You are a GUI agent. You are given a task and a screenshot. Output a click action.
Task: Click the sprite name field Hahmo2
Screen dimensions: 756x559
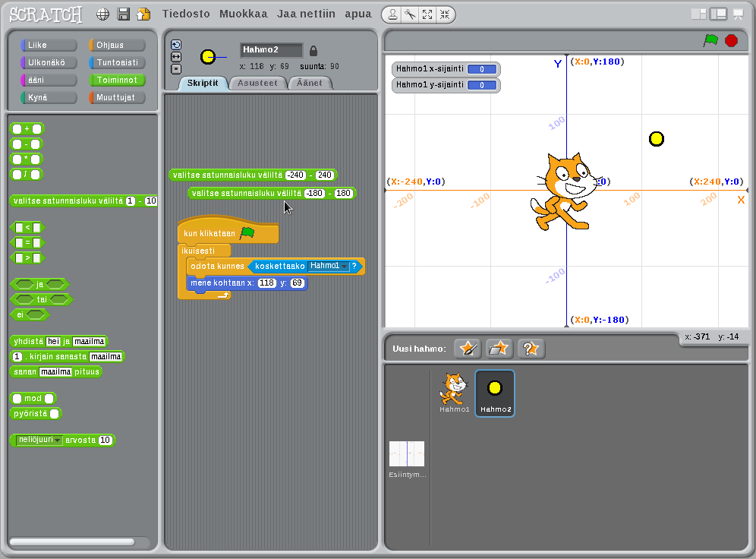[272, 49]
